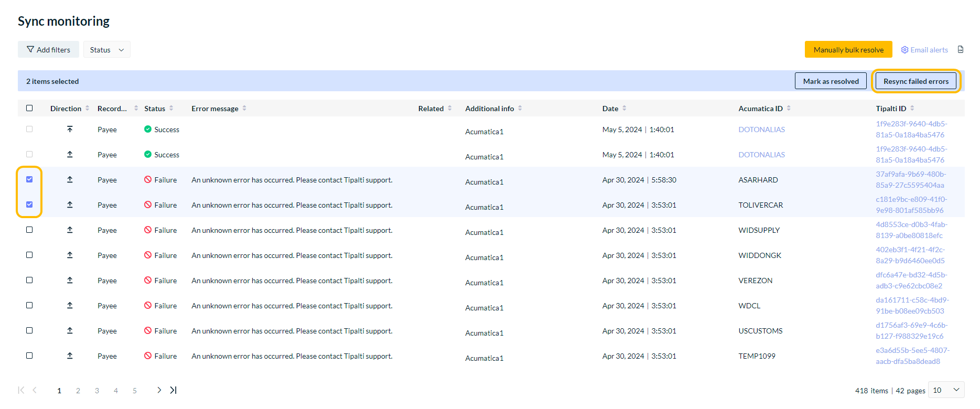Sort table by the Status column arrows
The height and width of the screenshot is (409, 980).
(x=171, y=109)
